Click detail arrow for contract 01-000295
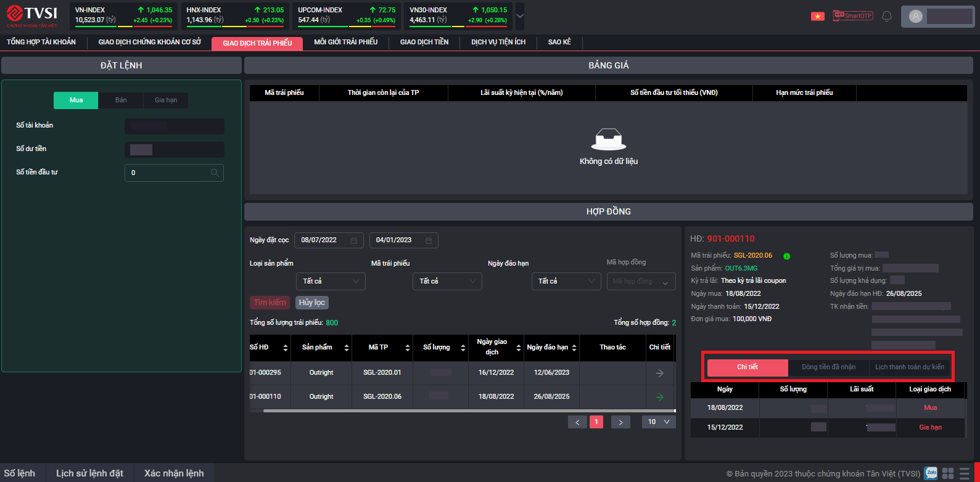This screenshot has width=980, height=482. (x=659, y=373)
